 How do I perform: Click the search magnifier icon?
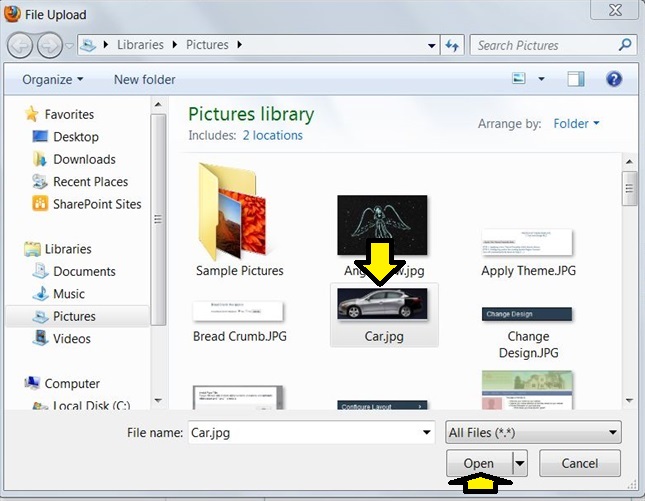(x=625, y=45)
